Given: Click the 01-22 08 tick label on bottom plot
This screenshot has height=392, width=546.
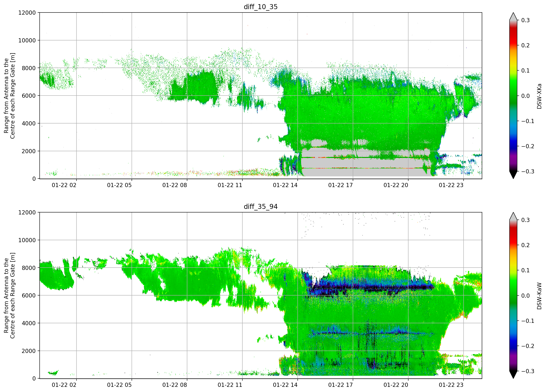Looking at the screenshot, I should (175, 385).
